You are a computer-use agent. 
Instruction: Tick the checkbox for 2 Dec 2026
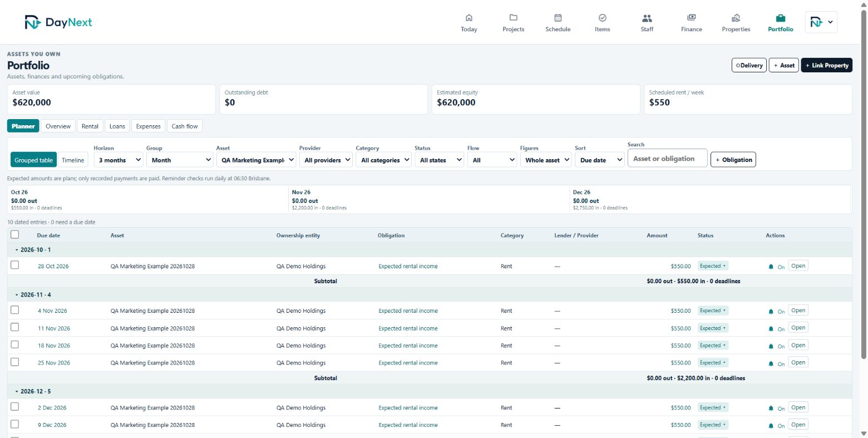[x=14, y=406]
